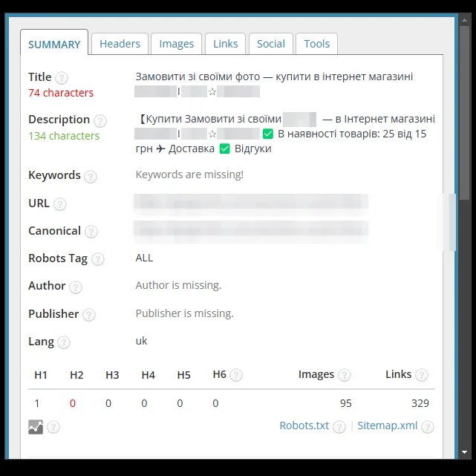Click the help icon next to Author
The image size is (476, 476).
76,287
